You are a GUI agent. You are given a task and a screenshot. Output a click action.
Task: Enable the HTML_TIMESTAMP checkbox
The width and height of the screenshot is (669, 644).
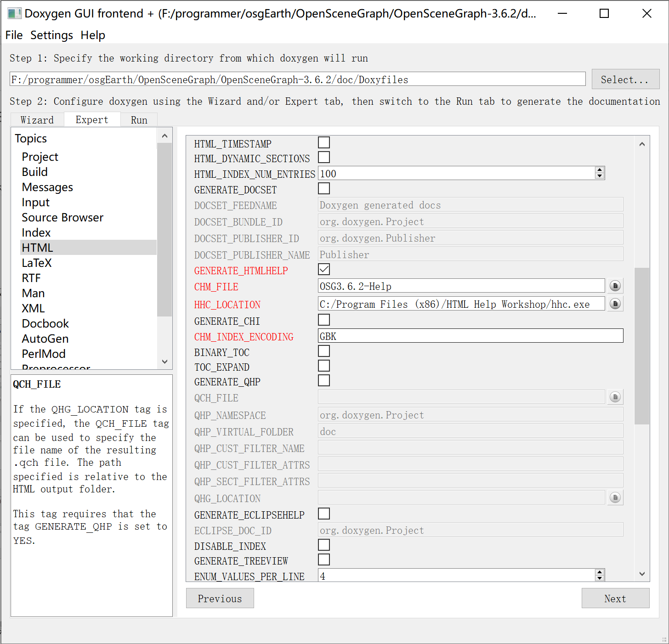(324, 142)
